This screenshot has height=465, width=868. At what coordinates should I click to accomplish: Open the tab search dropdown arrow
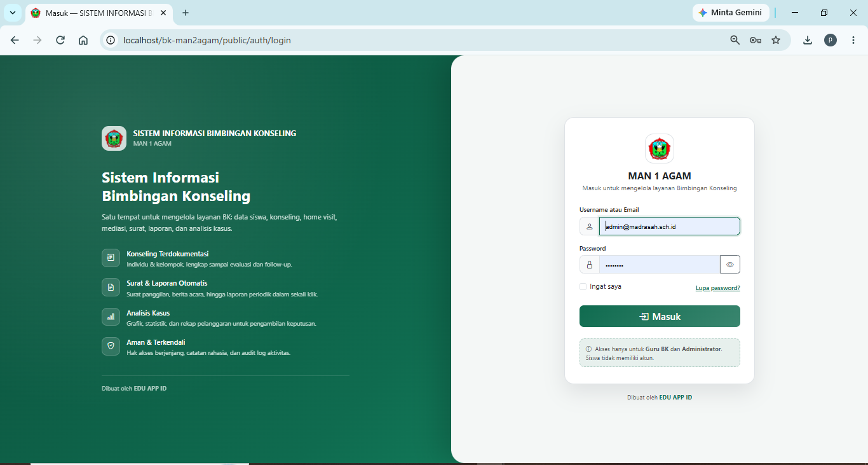pos(12,13)
